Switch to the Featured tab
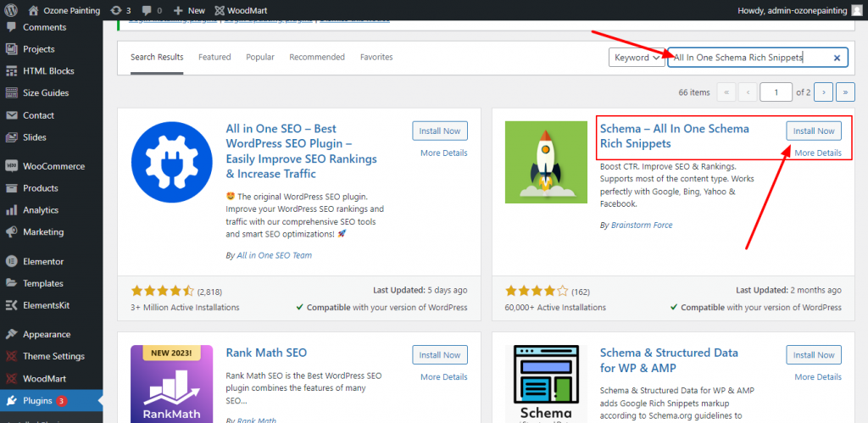 click(x=214, y=57)
